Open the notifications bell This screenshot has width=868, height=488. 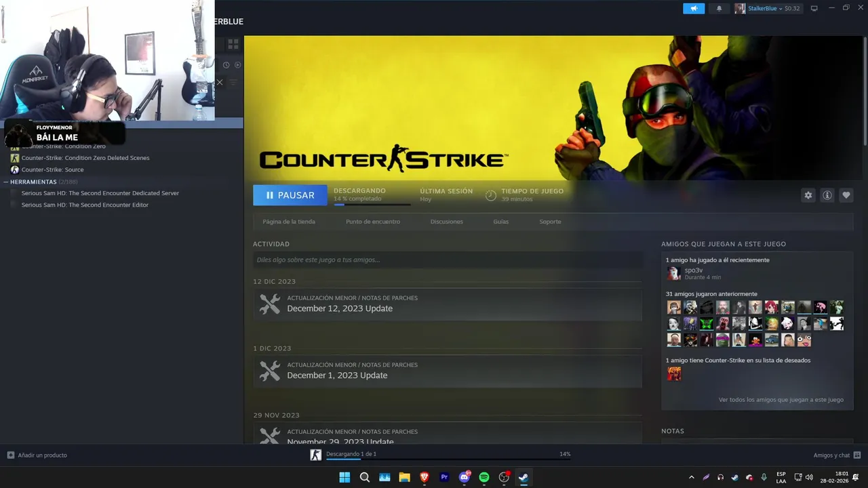(719, 8)
